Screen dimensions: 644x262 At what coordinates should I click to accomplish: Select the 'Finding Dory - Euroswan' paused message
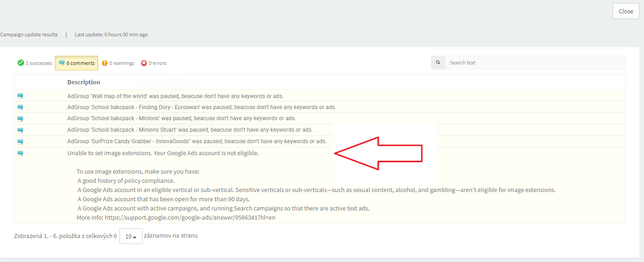[202, 107]
